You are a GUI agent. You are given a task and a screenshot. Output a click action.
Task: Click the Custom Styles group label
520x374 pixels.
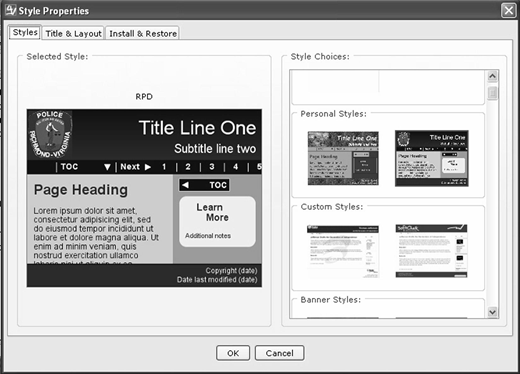[x=332, y=207]
